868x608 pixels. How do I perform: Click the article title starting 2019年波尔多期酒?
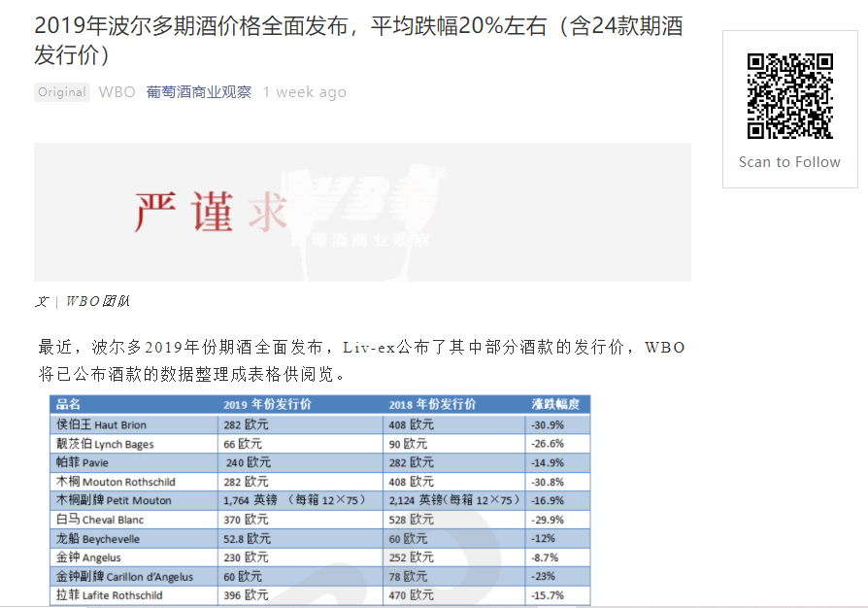tap(358, 41)
